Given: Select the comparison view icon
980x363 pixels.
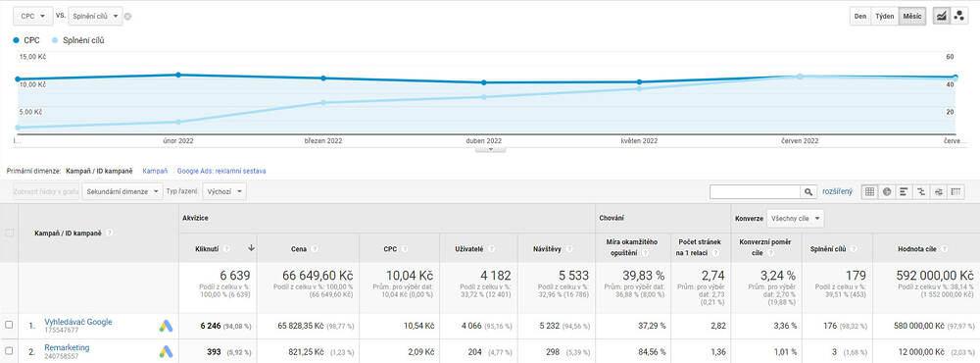Looking at the screenshot, I should (921, 191).
